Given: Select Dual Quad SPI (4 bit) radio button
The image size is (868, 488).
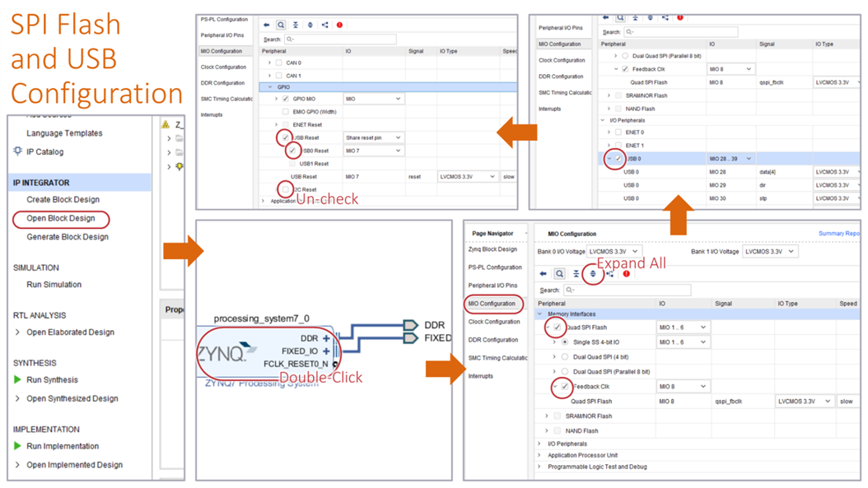Looking at the screenshot, I should [565, 357].
